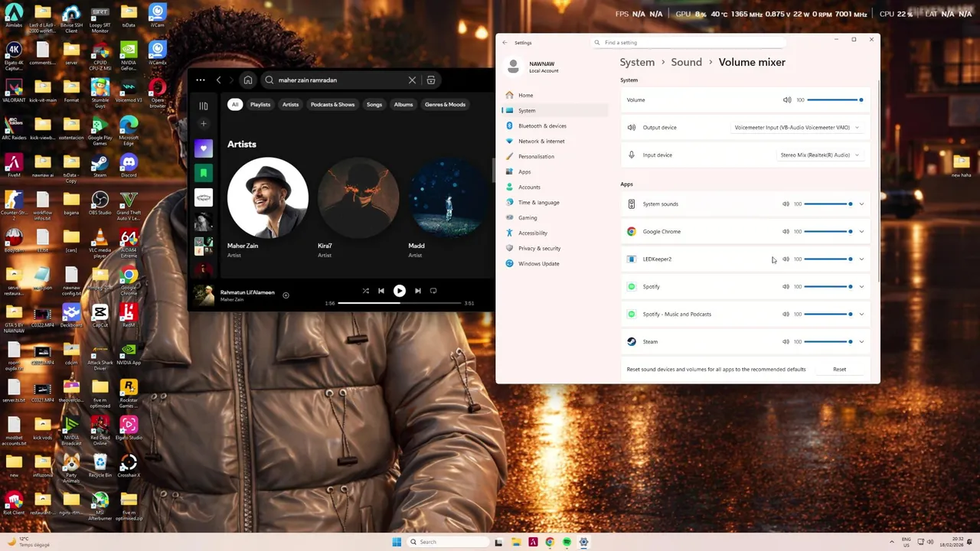Screen dimensions: 980x551
Task: Expand Spotify mixer row options
Action: coord(861,287)
